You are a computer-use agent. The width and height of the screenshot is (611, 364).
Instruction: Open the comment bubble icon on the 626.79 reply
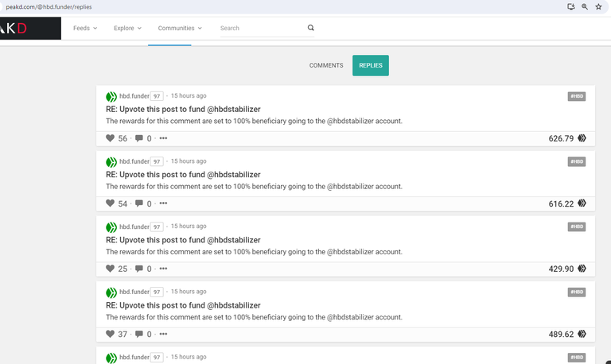[139, 138]
